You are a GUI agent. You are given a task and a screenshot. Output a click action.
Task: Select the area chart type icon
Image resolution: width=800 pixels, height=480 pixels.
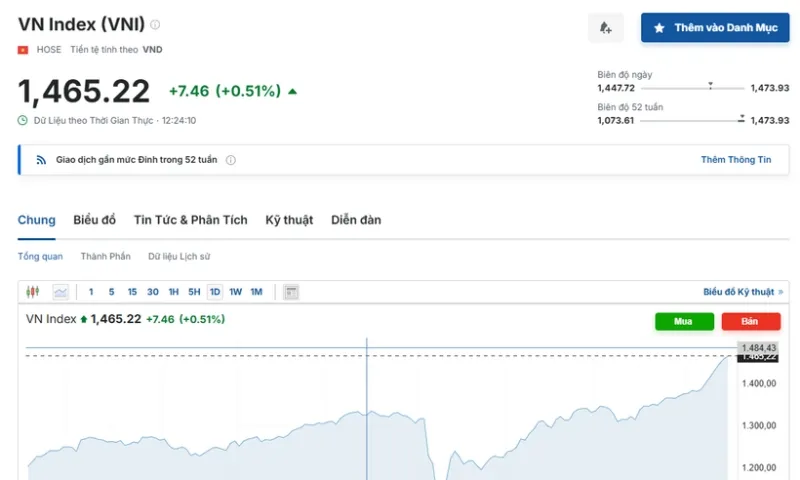tap(61, 292)
